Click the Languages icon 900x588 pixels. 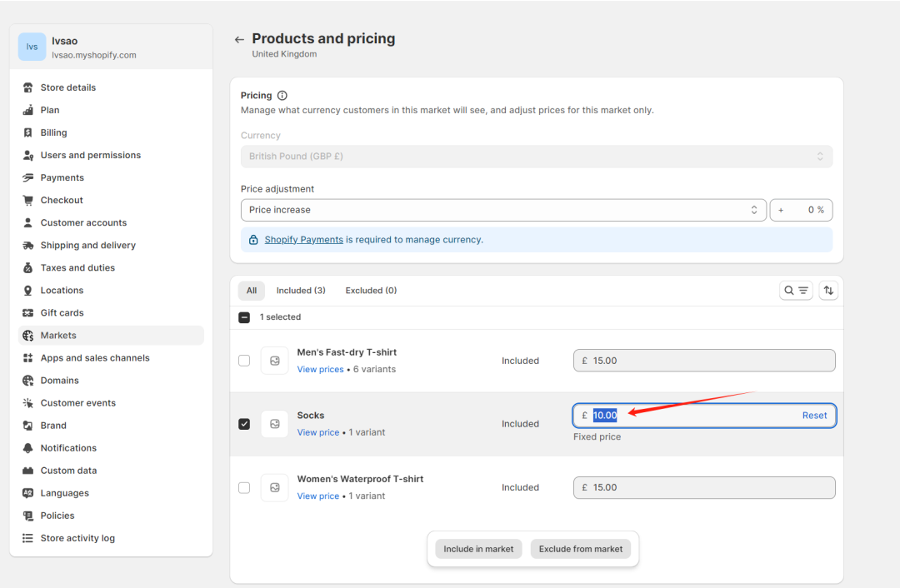(27, 493)
